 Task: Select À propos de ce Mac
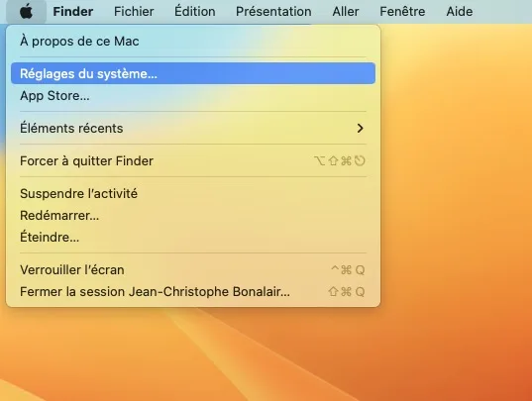point(193,41)
